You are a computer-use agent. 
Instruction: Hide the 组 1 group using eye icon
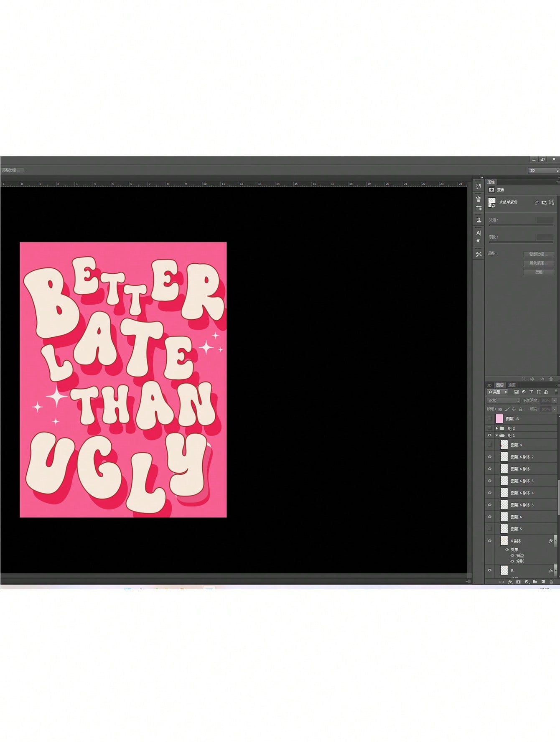489,435
